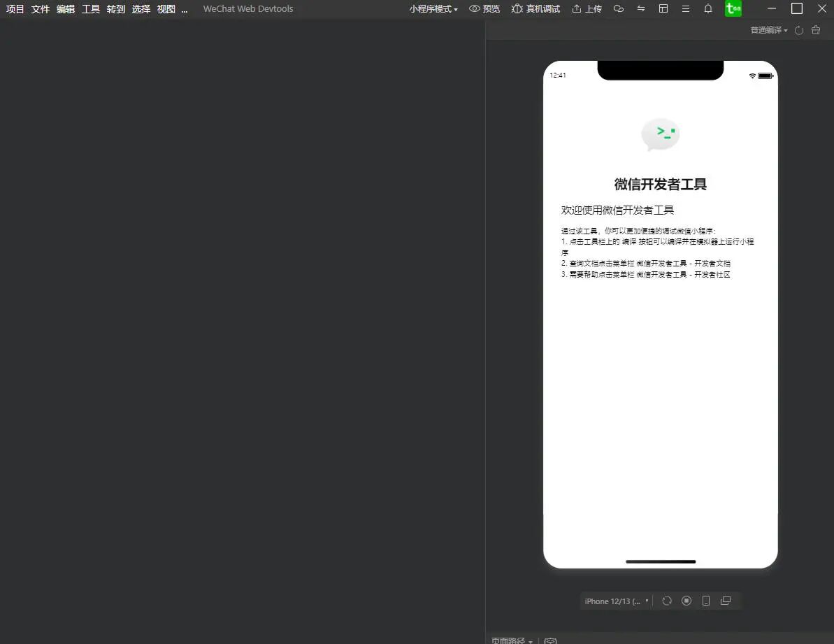This screenshot has width=834, height=644.
Task: Click the simulator stop icon
Action: [686, 601]
